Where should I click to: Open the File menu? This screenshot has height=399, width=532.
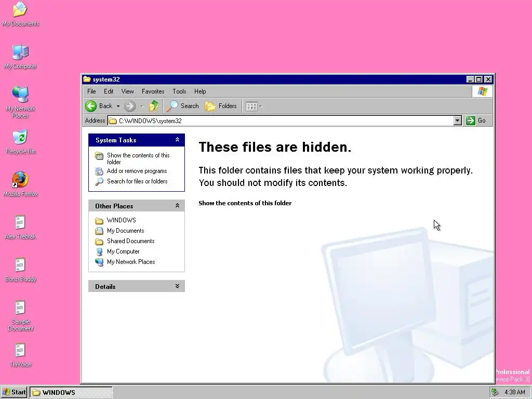pyautogui.click(x=91, y=91)
